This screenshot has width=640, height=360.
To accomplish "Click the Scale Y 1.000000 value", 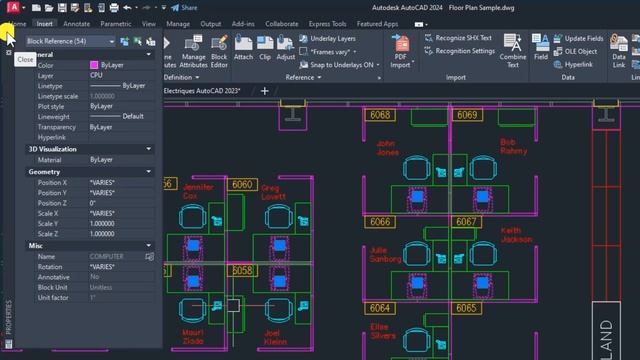I will click(102, 224).
